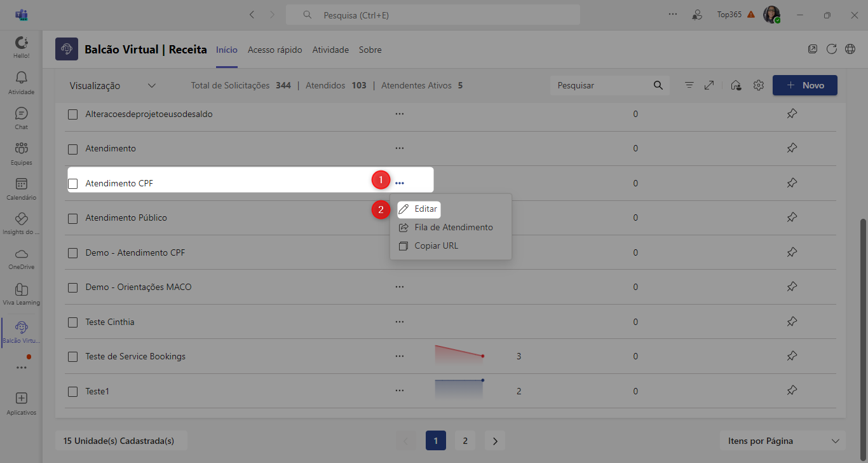868x463 pixels.
Task: Choose Editar in the context menu
Action: point(418,209)
